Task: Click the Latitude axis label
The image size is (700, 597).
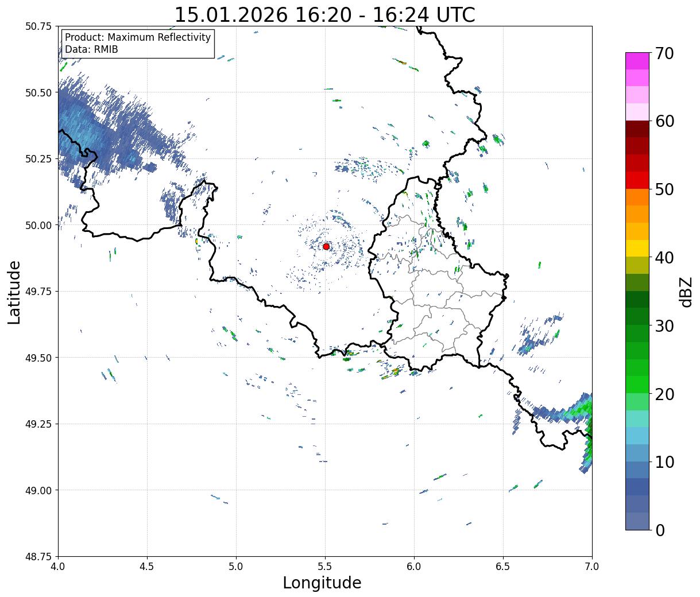Action: [x=14, y=292]
